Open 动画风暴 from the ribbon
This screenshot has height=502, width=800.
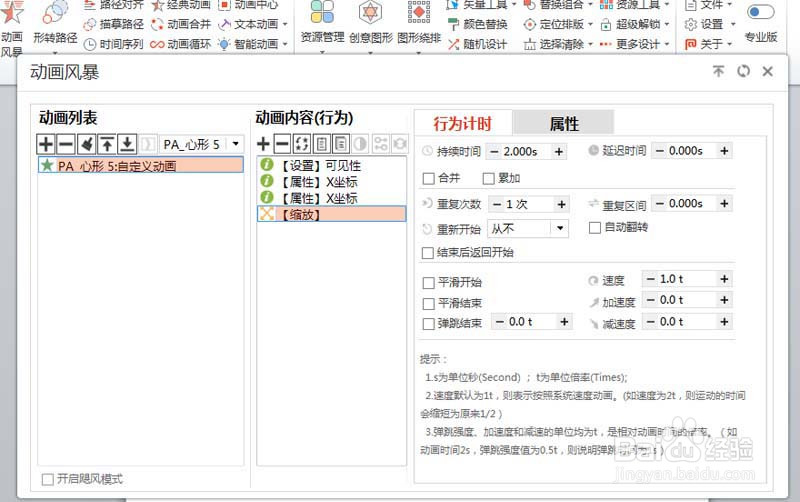coord(12,28)
